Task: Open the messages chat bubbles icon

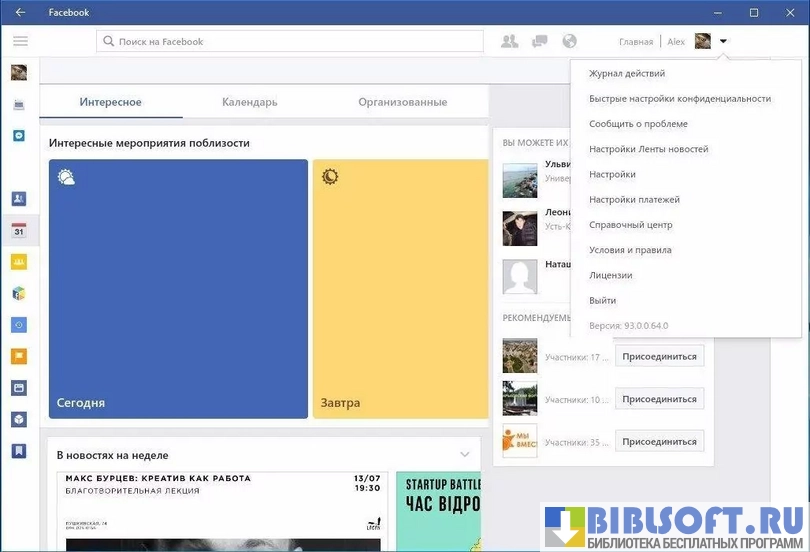Action: click(x=540, y=41)
